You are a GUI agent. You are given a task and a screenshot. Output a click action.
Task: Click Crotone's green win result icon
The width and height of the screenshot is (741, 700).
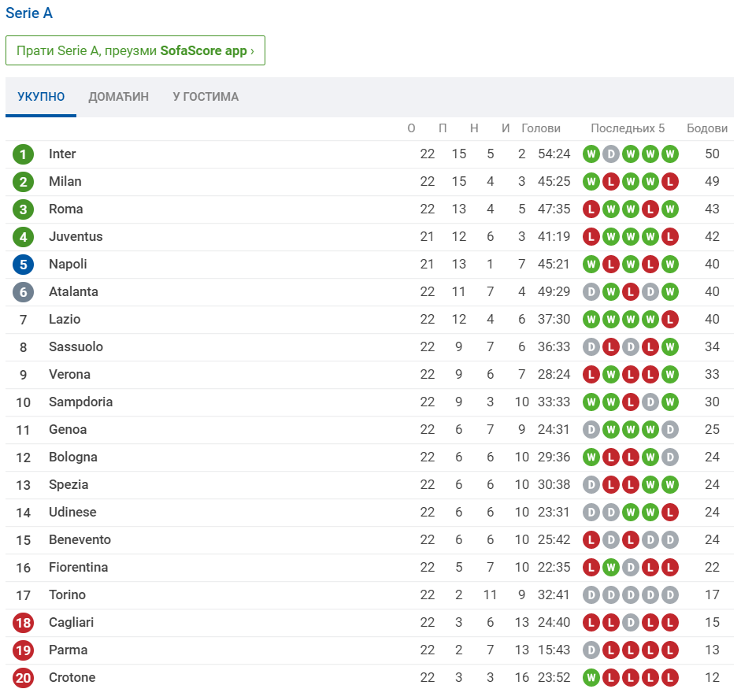[x=591, y=678]
